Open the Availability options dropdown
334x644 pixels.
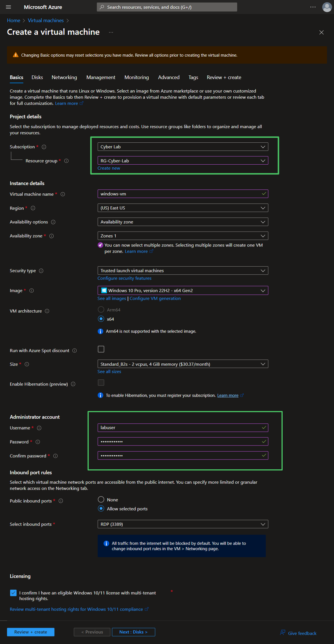[x=183, y=222]
